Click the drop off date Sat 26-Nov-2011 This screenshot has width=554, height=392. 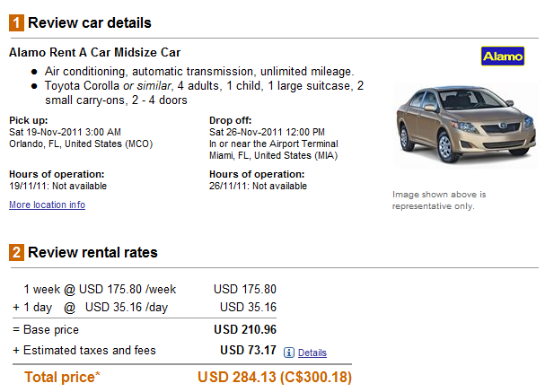(x=268, y=131)
